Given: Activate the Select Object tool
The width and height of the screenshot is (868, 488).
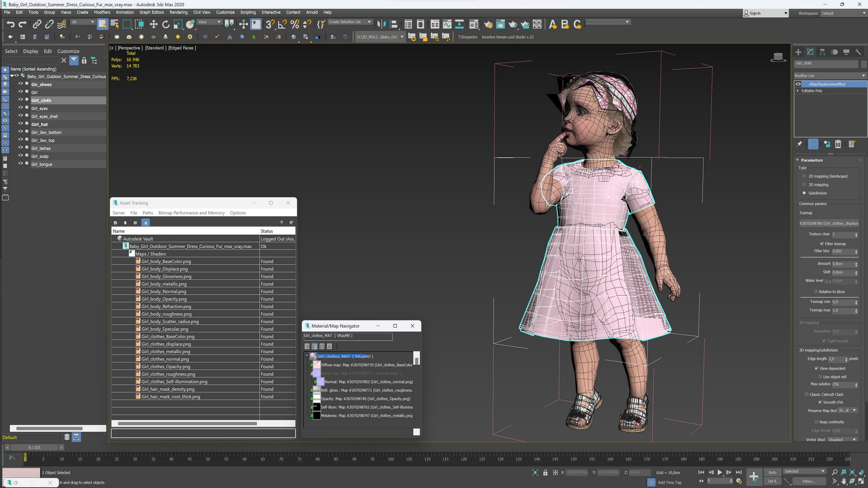Looking at the screenshot, I should [102, 24].
